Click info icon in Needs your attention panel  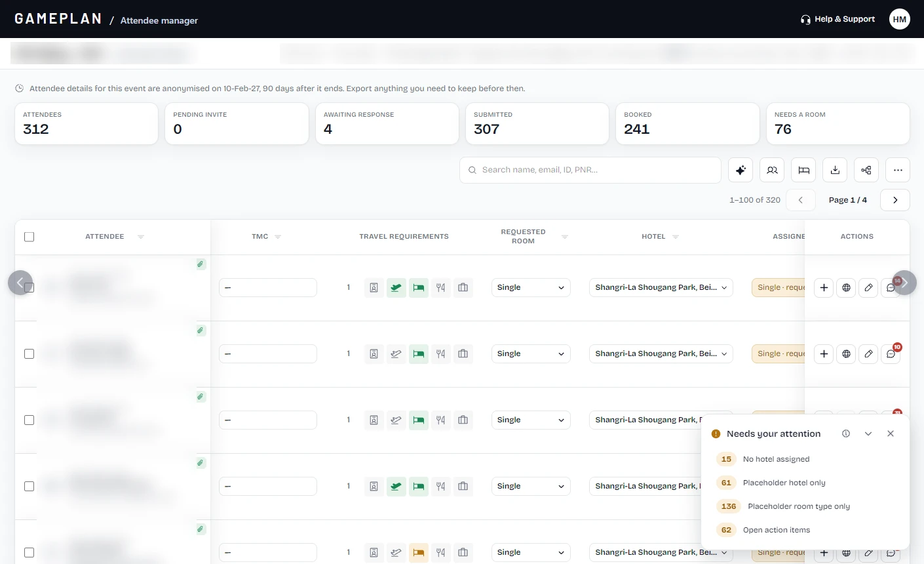tap(846, 433)
